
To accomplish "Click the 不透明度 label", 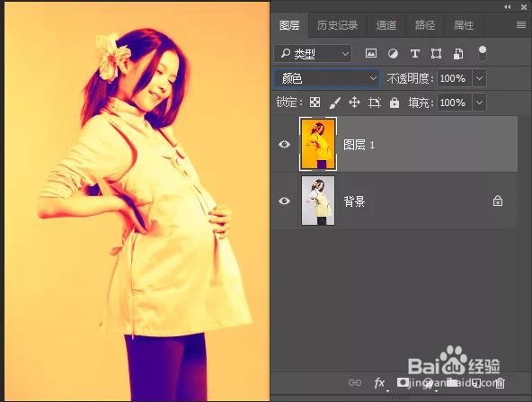I will (410, 79).
